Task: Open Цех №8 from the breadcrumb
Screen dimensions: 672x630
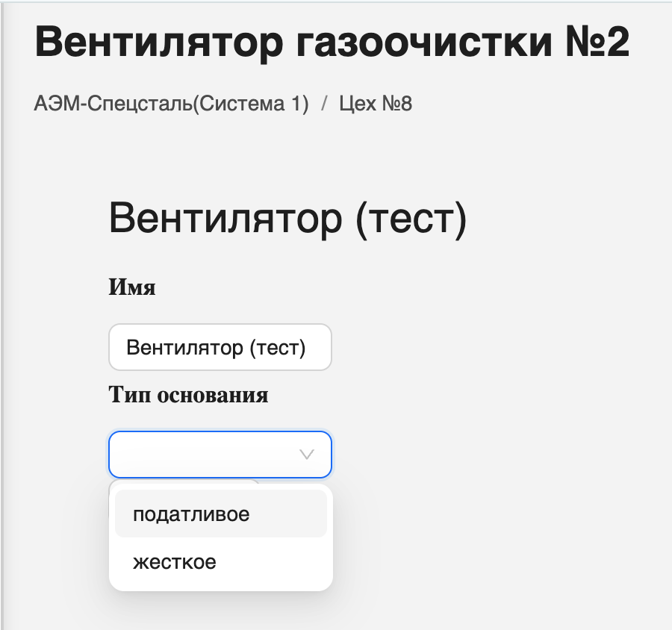Action: [376, 105]
